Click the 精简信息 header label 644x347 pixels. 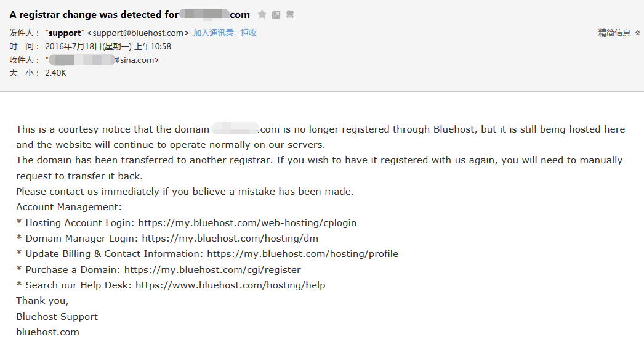point(614,33)
